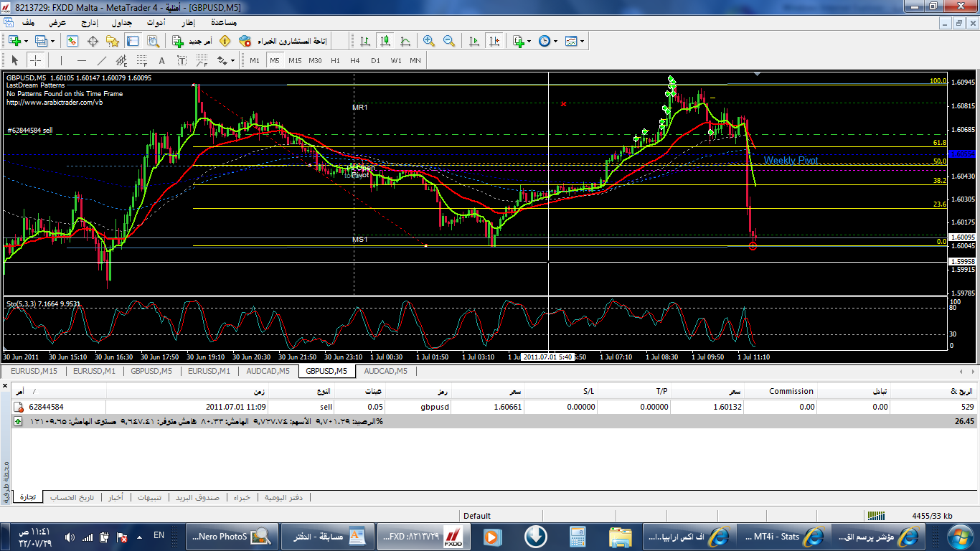Expand the periodicity clock dropdown arrow
Image resolution: width=980 pixels, height=551 pixels.
[x=555, y=41]
